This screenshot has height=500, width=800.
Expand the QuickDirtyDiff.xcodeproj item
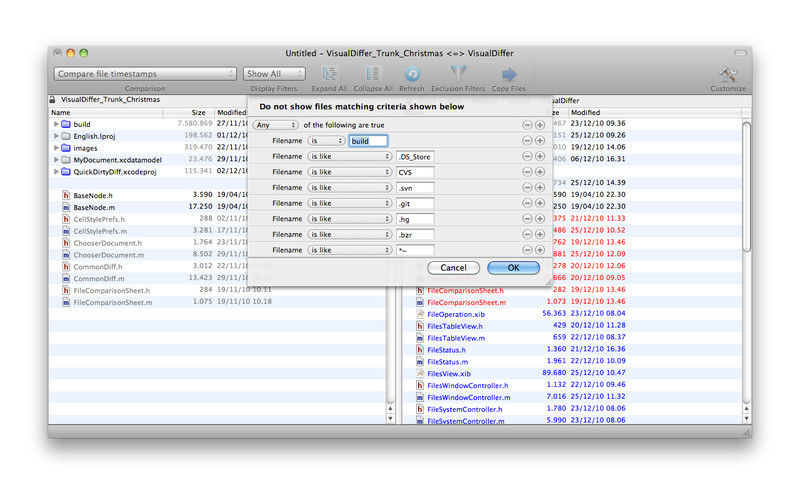coord(56,172)
